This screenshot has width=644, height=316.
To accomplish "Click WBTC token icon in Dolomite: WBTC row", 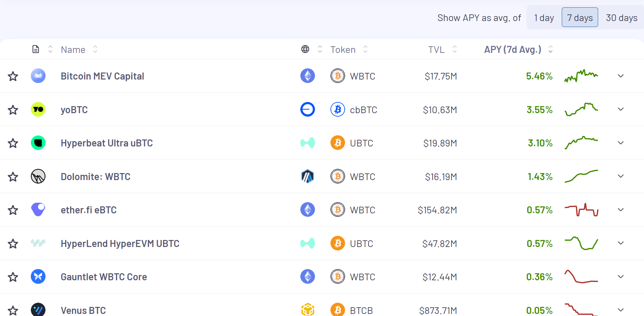I will (338, 176).
